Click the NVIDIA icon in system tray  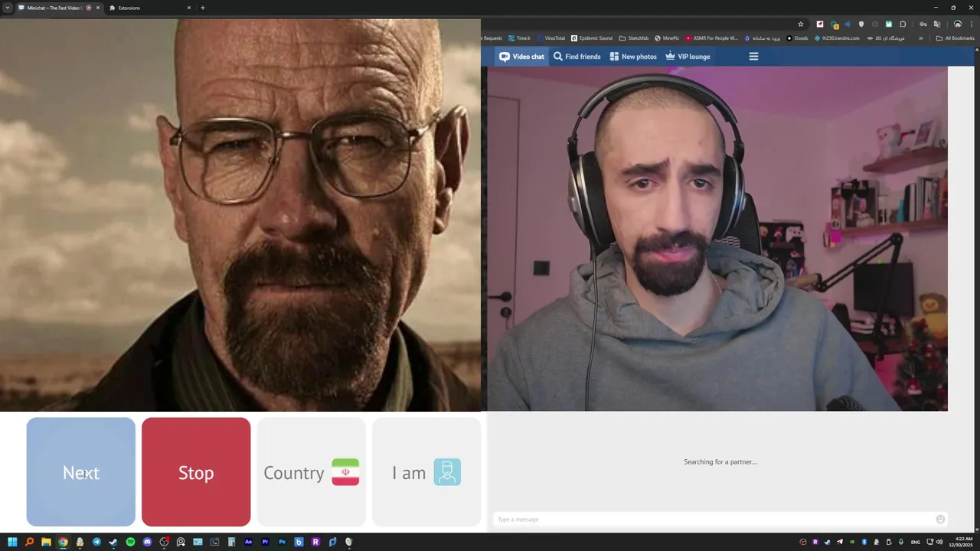(x=852, y=542)
